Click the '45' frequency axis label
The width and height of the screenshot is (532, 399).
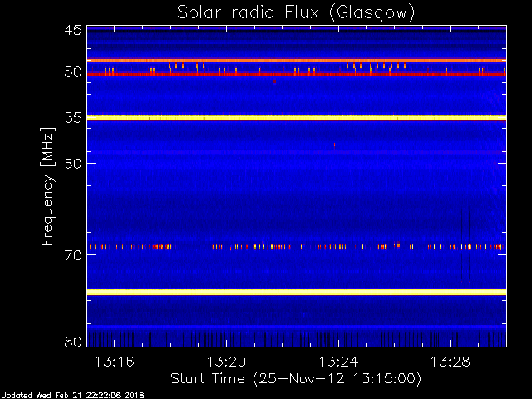(73, 30)
